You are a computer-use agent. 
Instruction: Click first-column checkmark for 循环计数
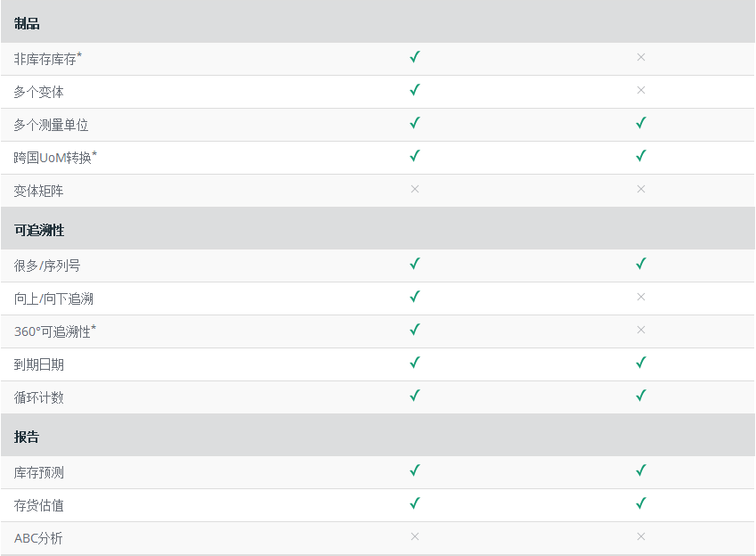pyautogui.click(x=415, y=396)
